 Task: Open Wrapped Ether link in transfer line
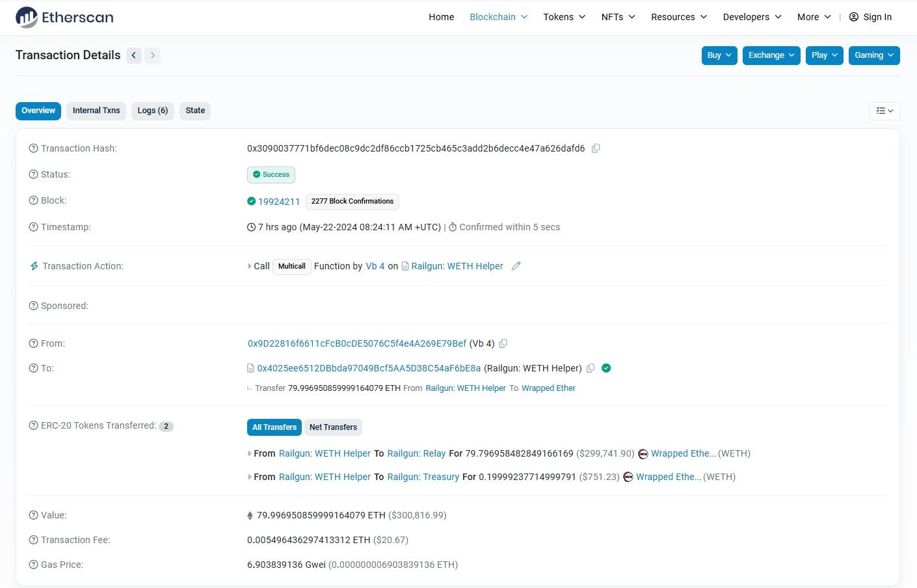(x=548, y=388)
